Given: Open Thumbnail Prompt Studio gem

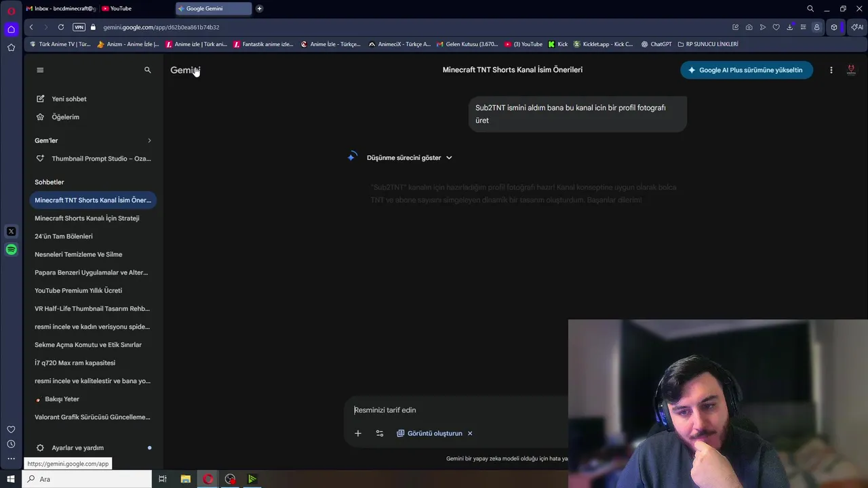Looking at the screenshot, I should tap(93, 159).
